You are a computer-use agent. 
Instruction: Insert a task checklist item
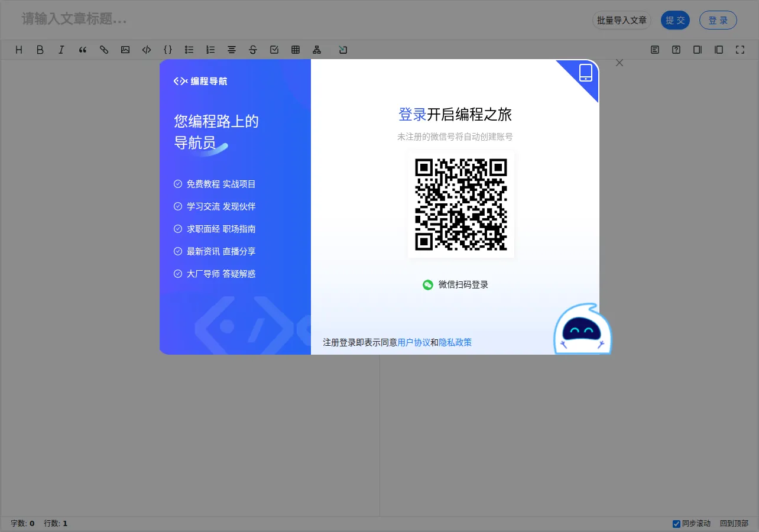274,50
